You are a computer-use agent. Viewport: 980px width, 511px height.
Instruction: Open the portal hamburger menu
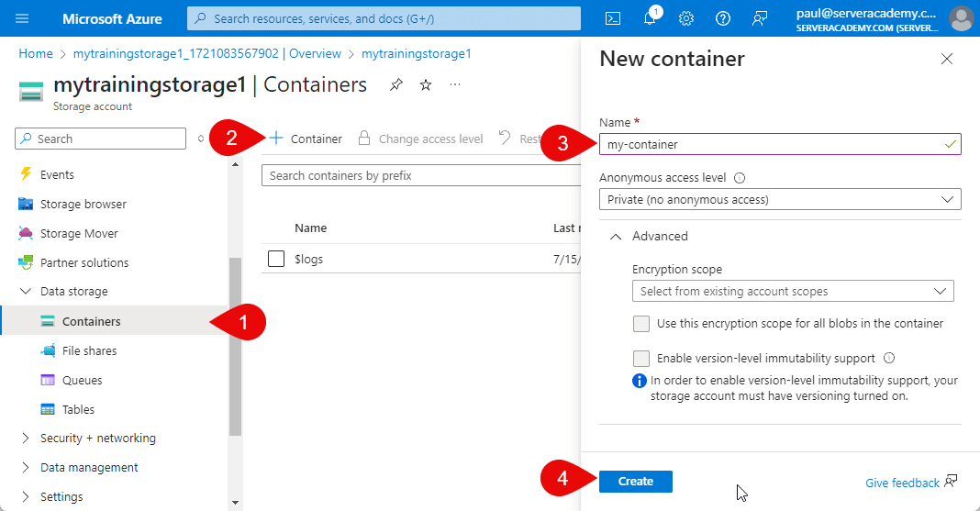coord(22,18)
